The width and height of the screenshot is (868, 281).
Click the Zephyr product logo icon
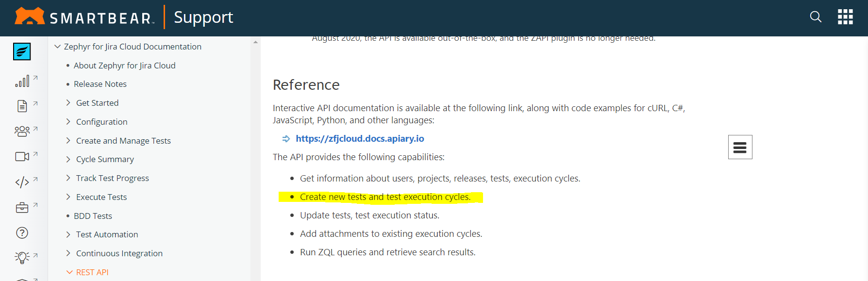22,51
